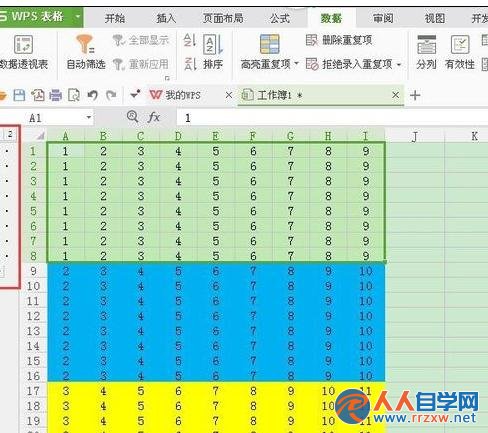Click the 高亮重复项 highlight duplicates icon
This screenshot has height=433, width=488.
click(x=269, y=44)
